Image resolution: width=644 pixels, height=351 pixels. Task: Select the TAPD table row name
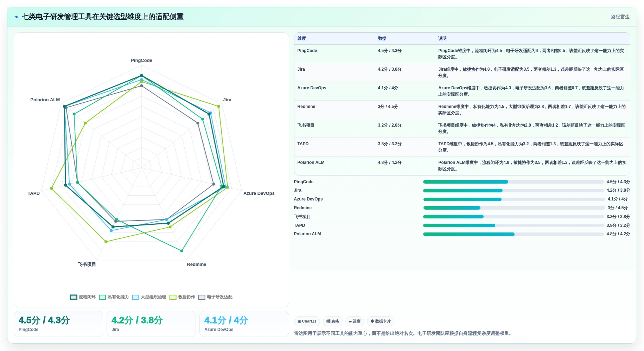[x=303, y=144]
